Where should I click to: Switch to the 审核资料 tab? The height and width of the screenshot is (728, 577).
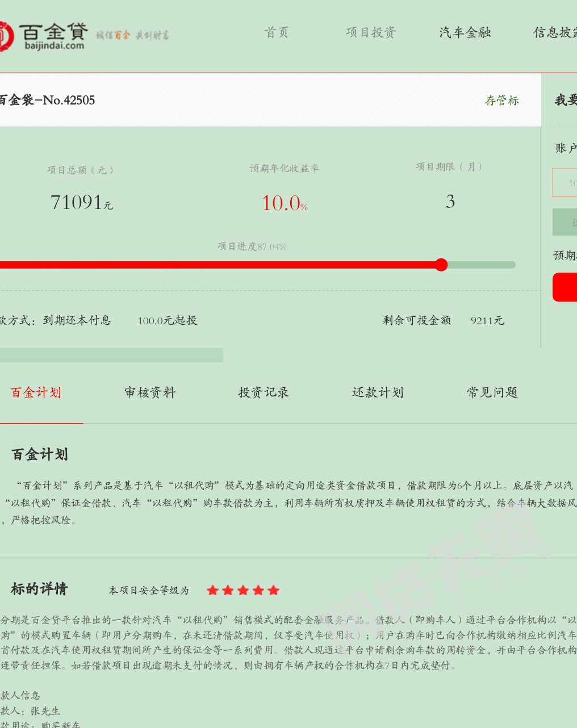[150, 392]
